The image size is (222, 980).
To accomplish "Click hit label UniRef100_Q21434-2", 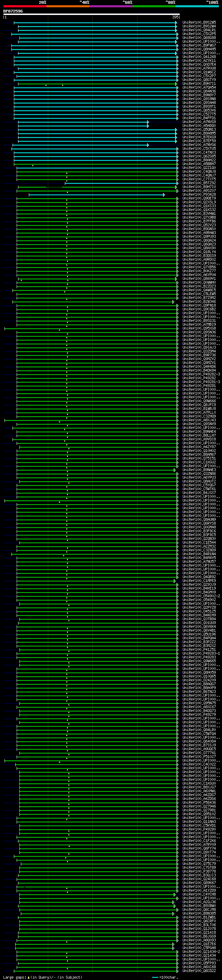I will tap(201, 951).
